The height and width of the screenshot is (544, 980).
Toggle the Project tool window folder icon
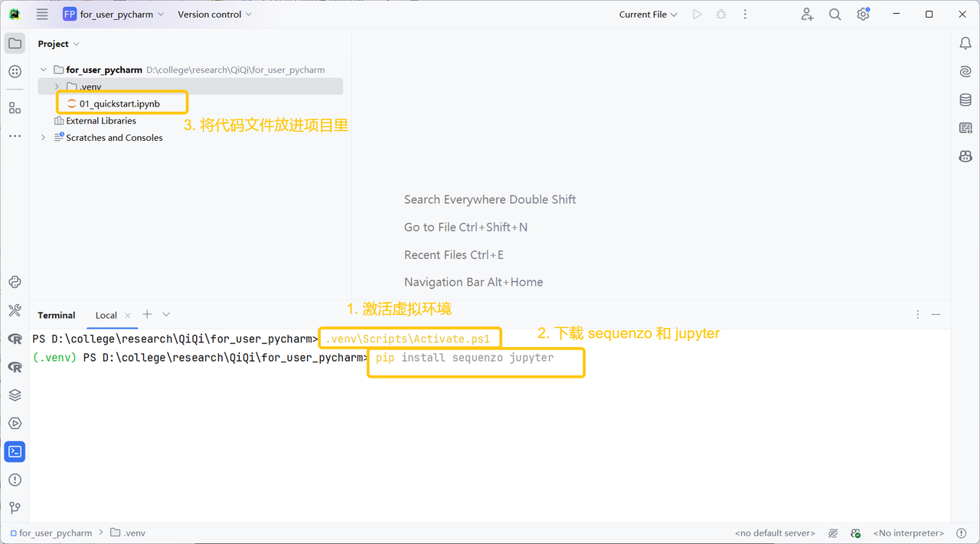tap(15, 44)
